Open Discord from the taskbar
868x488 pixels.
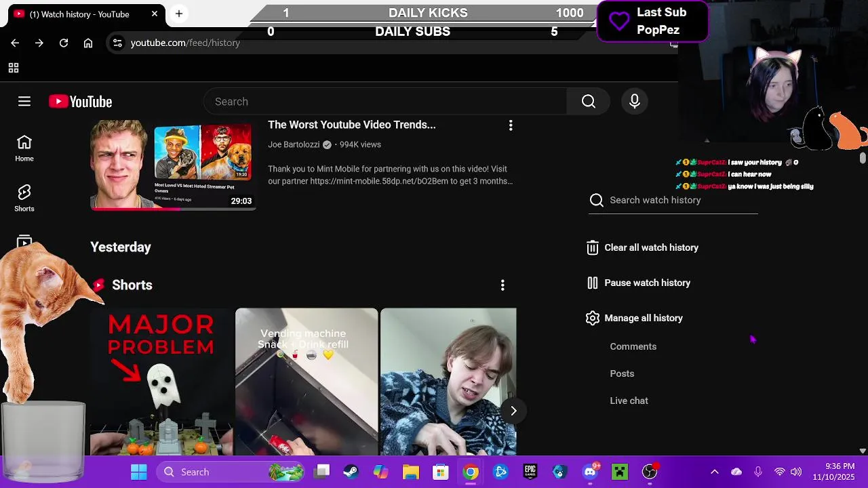tap(590, 472)
